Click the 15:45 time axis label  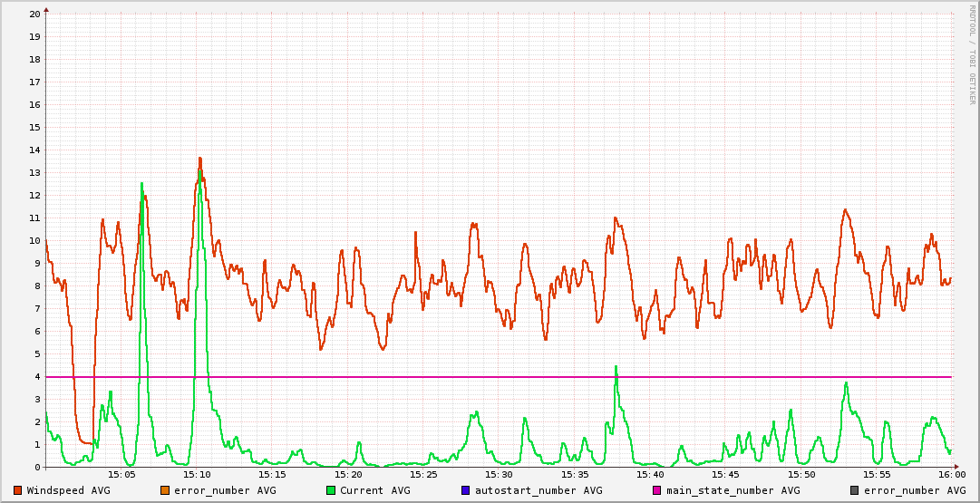click(725, 474)
